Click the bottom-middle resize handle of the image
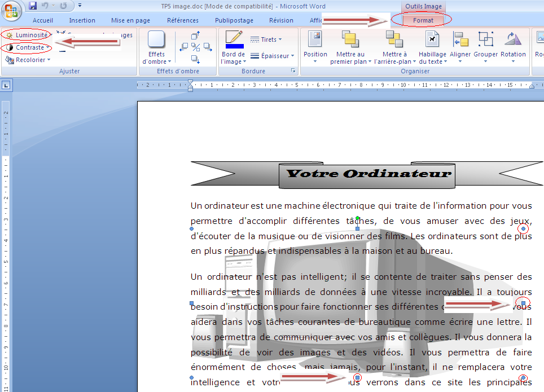 click(357, 377)
